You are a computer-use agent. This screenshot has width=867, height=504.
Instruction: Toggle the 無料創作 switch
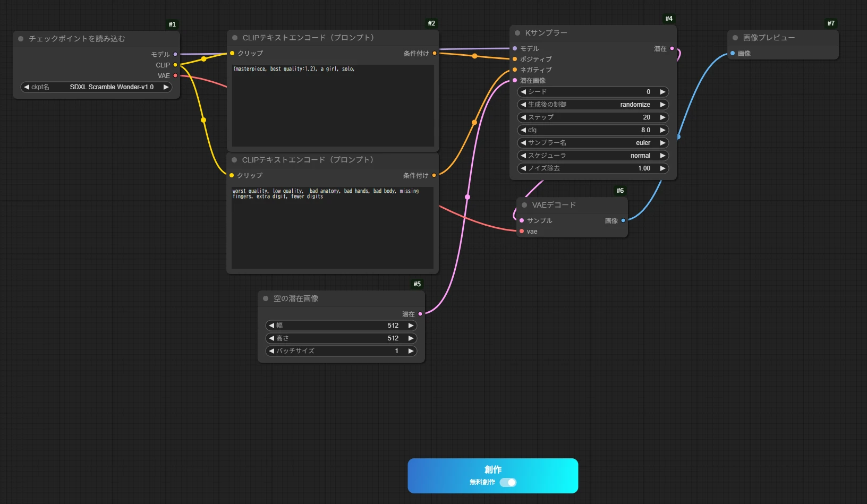pos(508,482)
